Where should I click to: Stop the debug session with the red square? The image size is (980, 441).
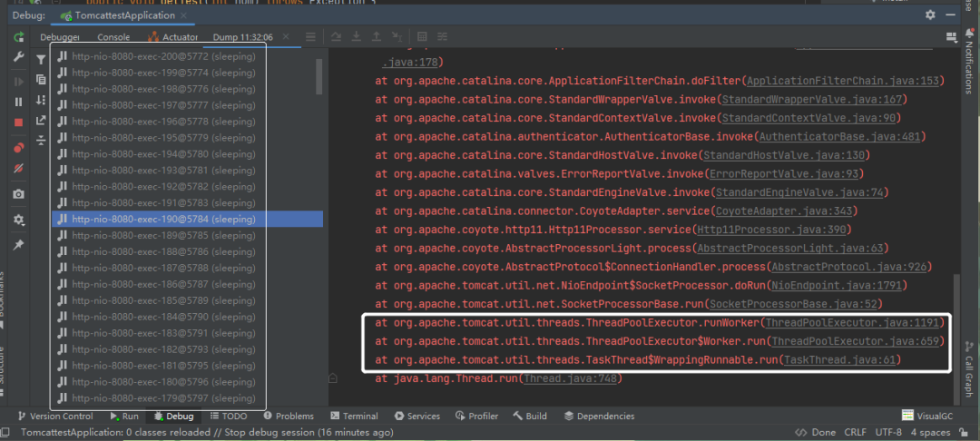click(19, 122)
